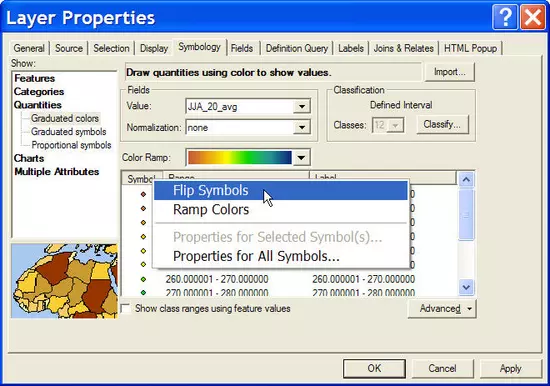
Task: Click the first red-orange diamond symbol
Action: point(143,194)
